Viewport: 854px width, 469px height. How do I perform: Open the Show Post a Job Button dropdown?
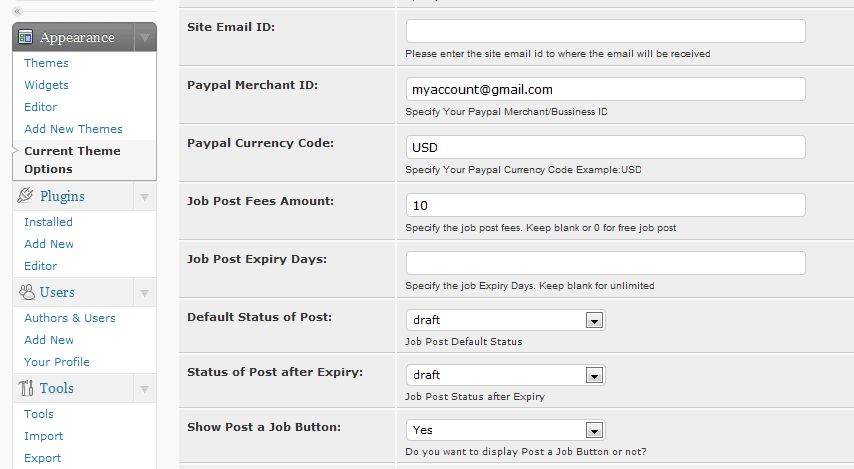[x=505, y=430]
